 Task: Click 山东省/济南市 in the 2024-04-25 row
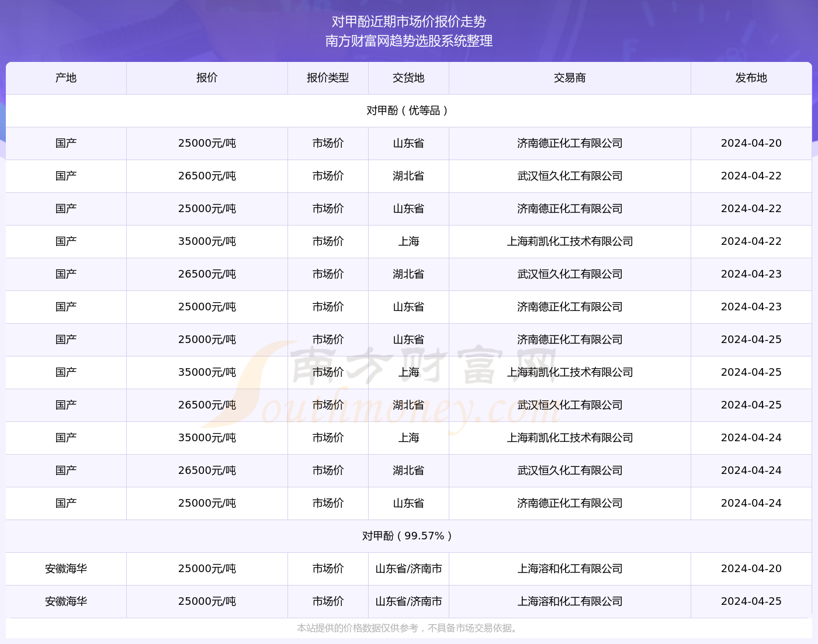click(x=408, y=601)
